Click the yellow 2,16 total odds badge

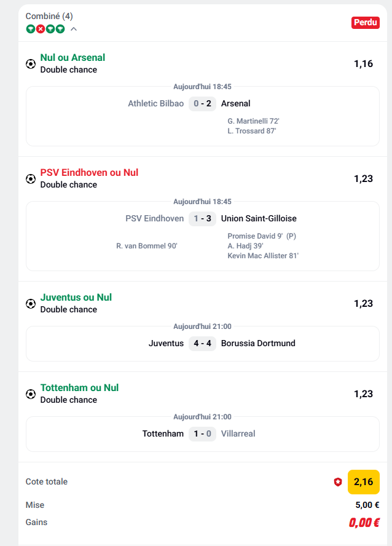pos(364,481)
